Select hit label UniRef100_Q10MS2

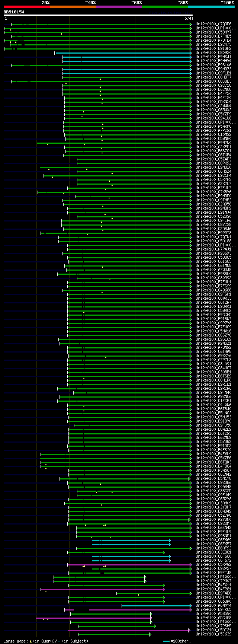pos(213,134)
